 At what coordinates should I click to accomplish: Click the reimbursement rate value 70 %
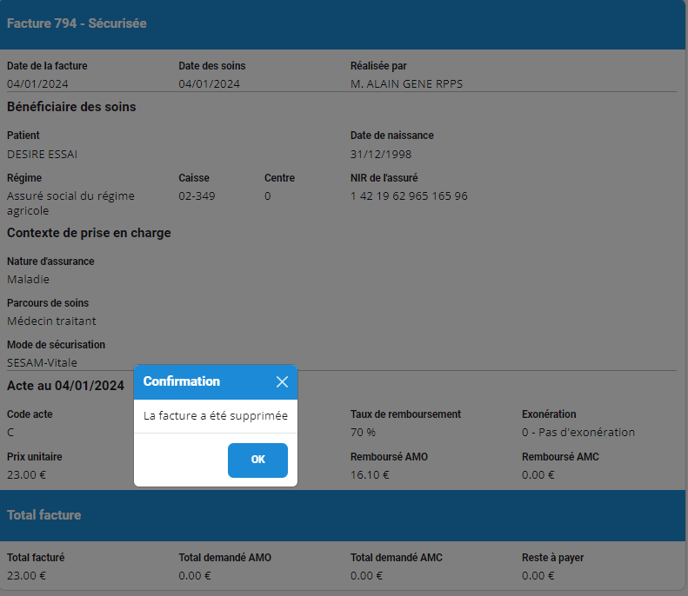pyautogui.click(x=363, y=432)
